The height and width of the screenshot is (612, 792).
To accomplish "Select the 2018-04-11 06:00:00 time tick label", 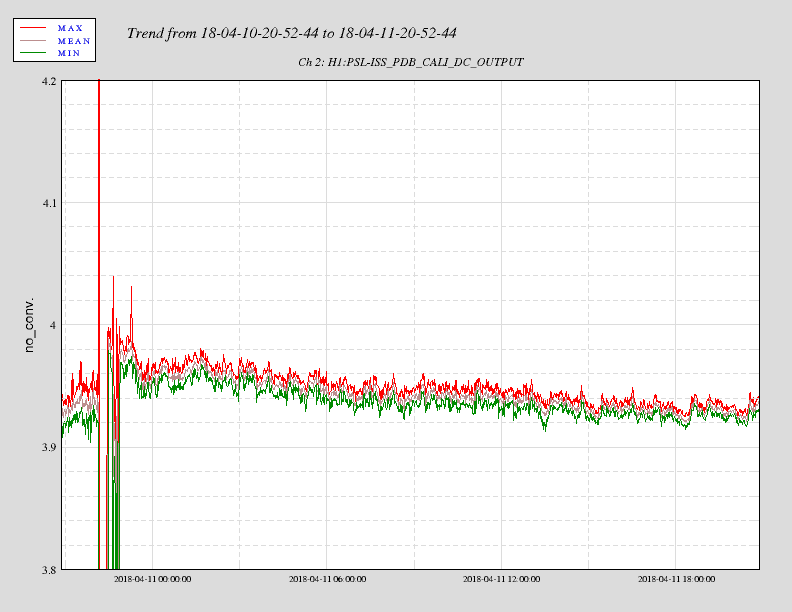I will [x=327, y=579].
